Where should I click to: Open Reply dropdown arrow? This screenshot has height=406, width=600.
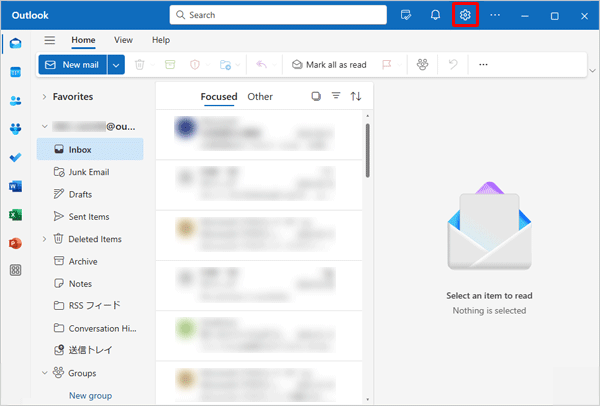pos(274,65)
